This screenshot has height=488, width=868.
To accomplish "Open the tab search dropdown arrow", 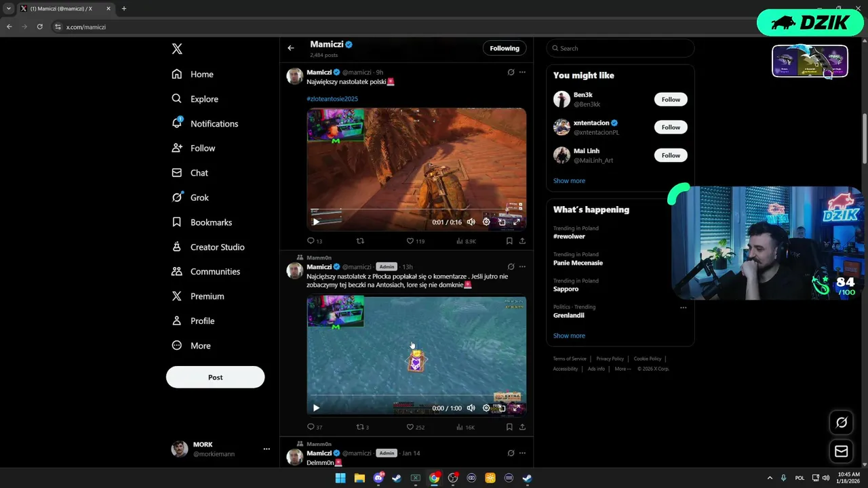I will (x=9, y=9).
